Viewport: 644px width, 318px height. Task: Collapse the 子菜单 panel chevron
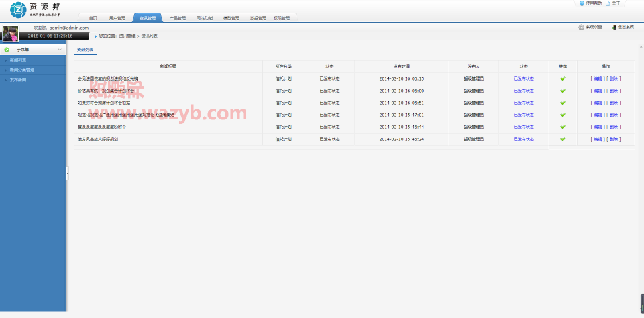pyautogui.click(x=60, y=50)
